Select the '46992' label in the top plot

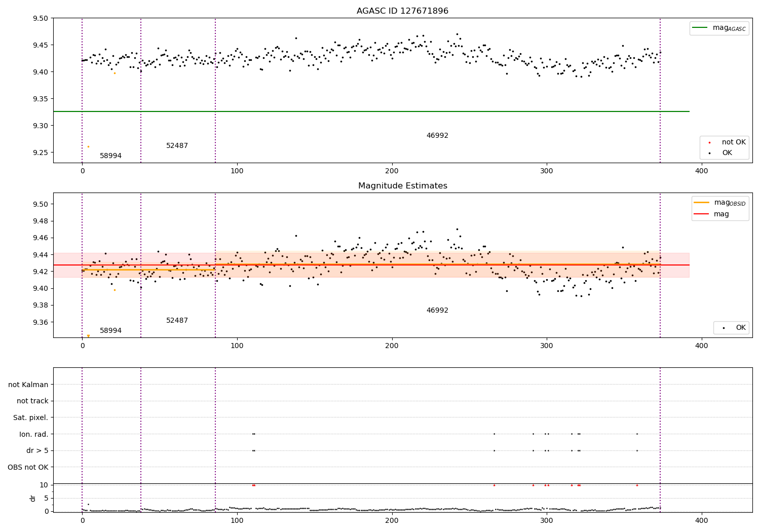[x=437, y=136]
